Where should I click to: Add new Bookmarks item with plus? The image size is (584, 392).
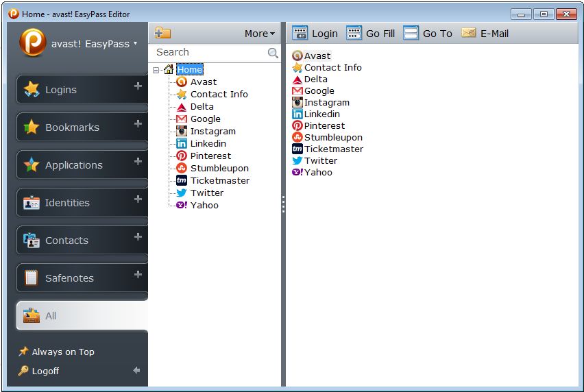(x=138, y=124)
